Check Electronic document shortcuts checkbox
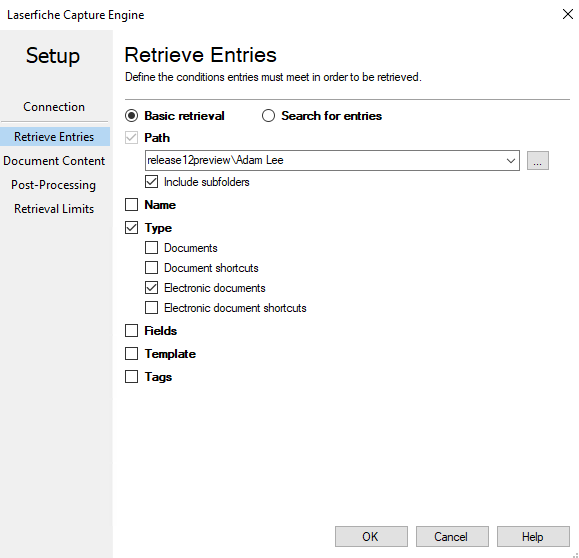This screenshot has height=558, width=579. 151,308
